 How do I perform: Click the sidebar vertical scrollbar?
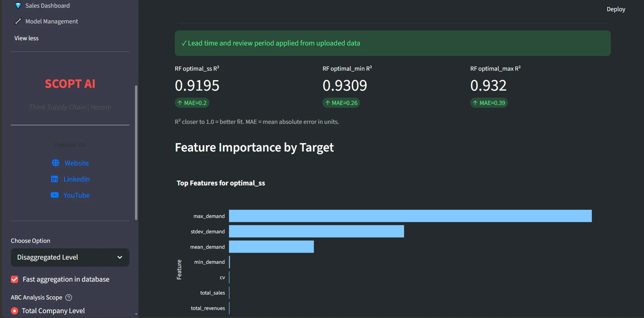click(136, 153)
